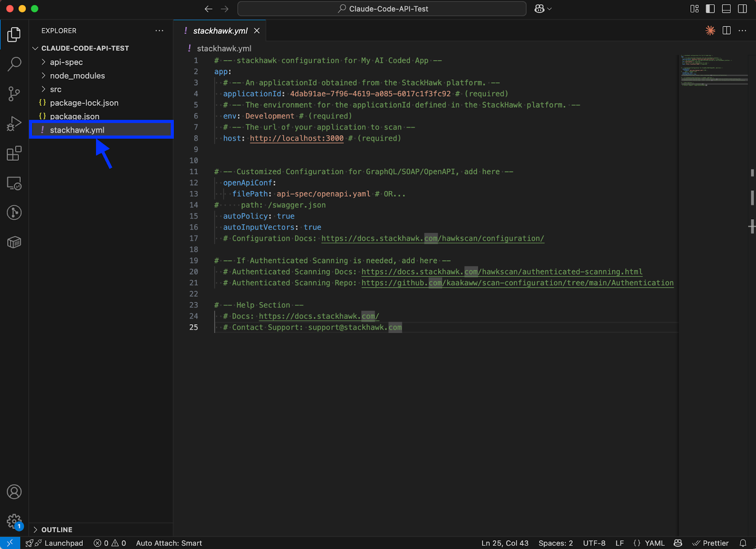Open the hawkscan/configuration docs link

(x=433, y=239)
